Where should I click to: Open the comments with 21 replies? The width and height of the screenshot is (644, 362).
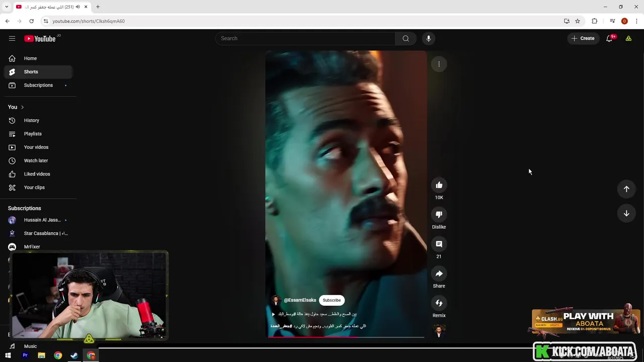click(x=439, y=244)
